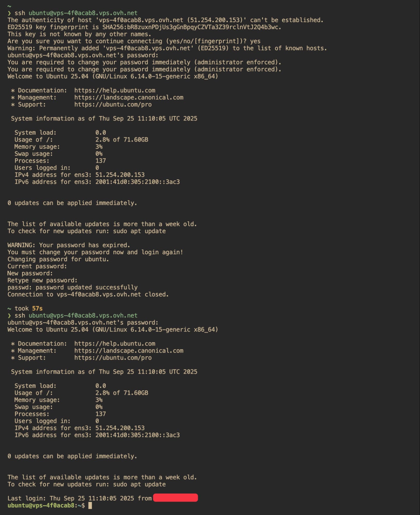
Task: Click 'This key is not known by any other names.'
Action: (79, 34)
